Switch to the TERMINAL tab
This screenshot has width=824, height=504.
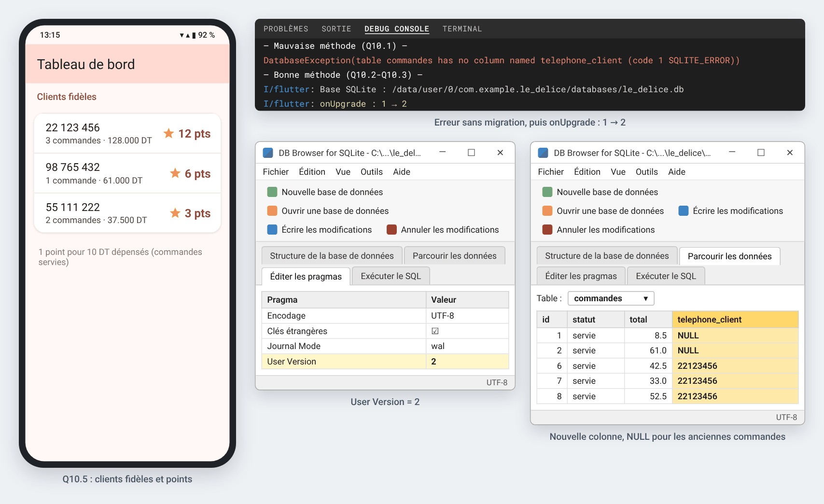click(x=462, y=29)
